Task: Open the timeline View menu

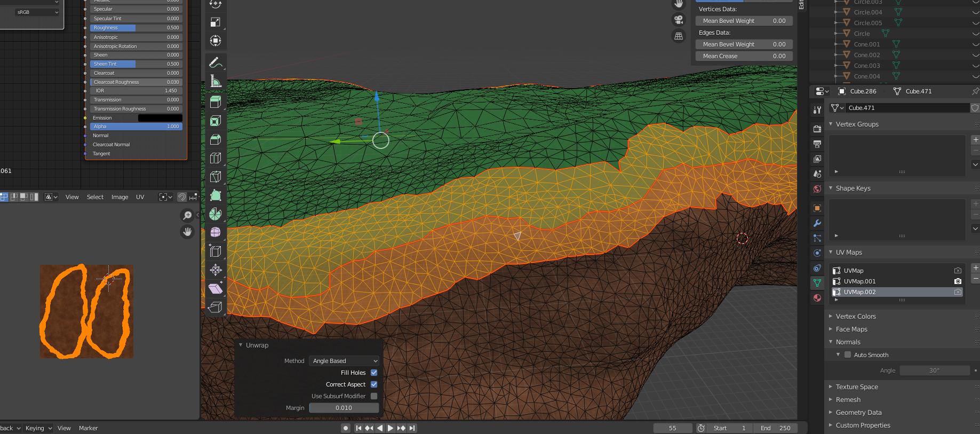Action: point(64,428)
